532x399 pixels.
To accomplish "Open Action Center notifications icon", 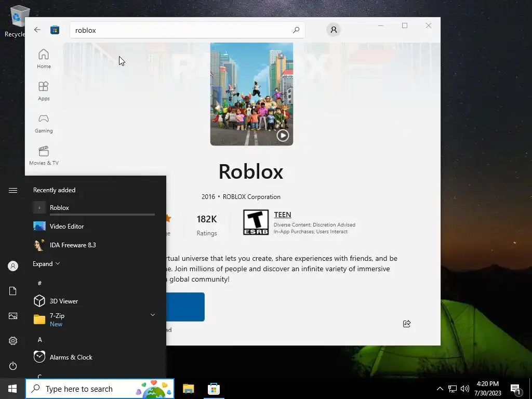I will (x=515, y=390).
